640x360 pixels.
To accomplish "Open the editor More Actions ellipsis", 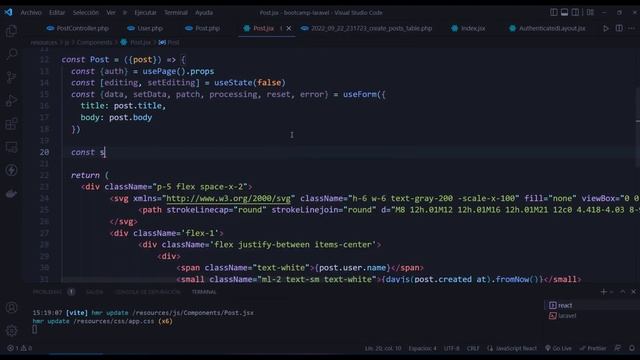I will (x=632, y=28).
